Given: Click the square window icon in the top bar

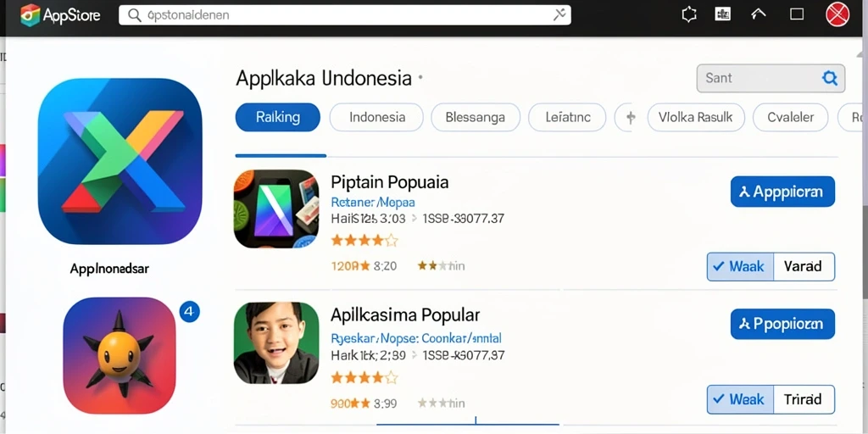Looking at the screenshot, I should tap(797, 14).
